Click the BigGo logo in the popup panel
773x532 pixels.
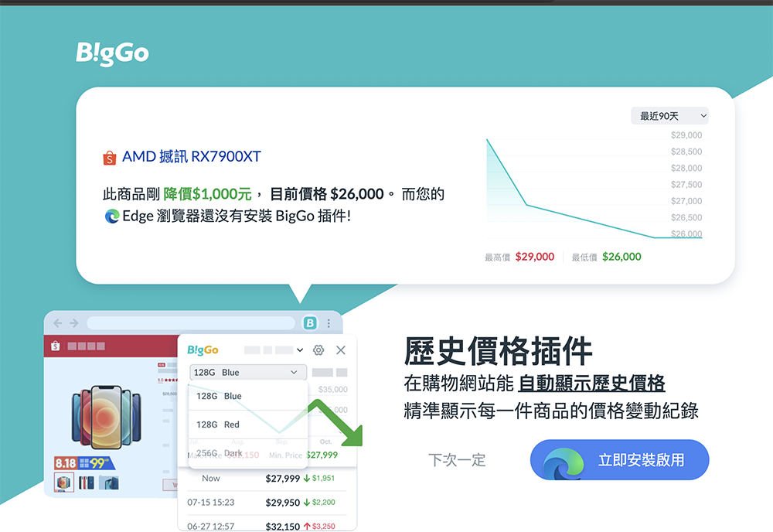(x=203, y=350)
